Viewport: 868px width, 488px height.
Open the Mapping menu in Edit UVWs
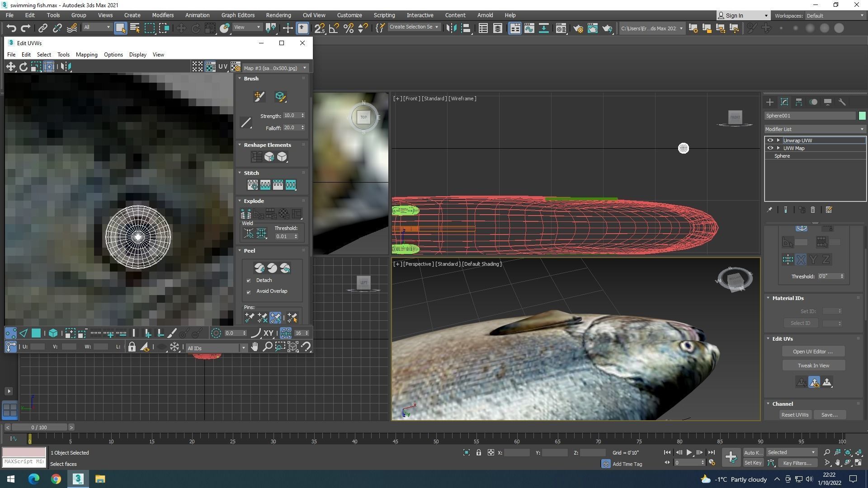pyautogui.click(x=86, y=55)
